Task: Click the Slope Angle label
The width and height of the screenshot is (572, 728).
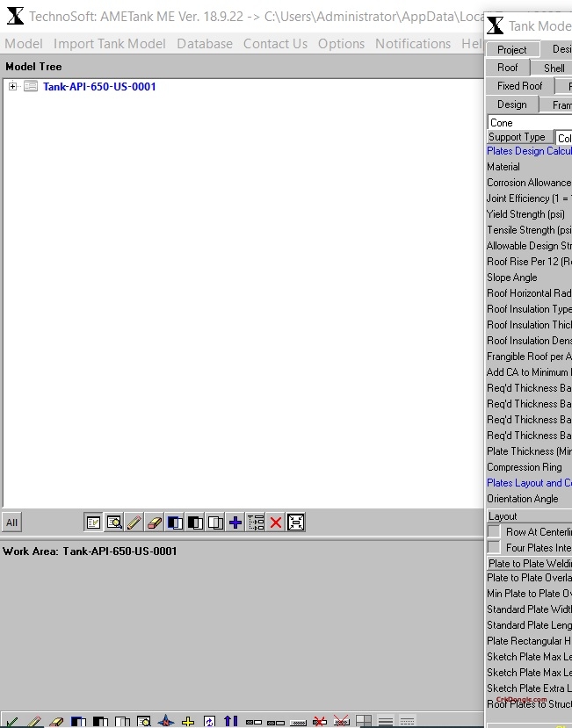Action: tap(512, 278)
